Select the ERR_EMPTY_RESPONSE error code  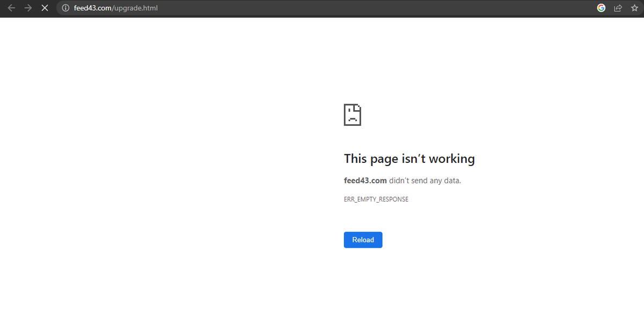(x=376, y=199)
